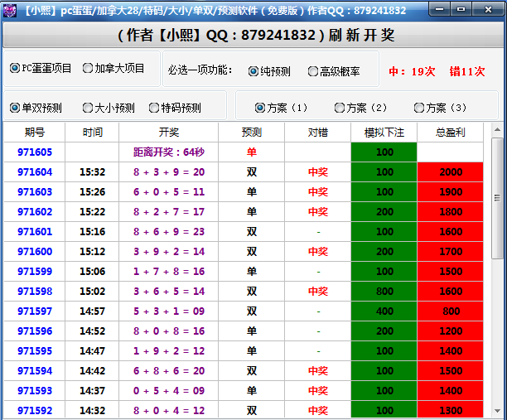Image resolution: width=507 pixels, height=420 pixels.
Task: Click the miss count text 错11次
Action: 467,71
